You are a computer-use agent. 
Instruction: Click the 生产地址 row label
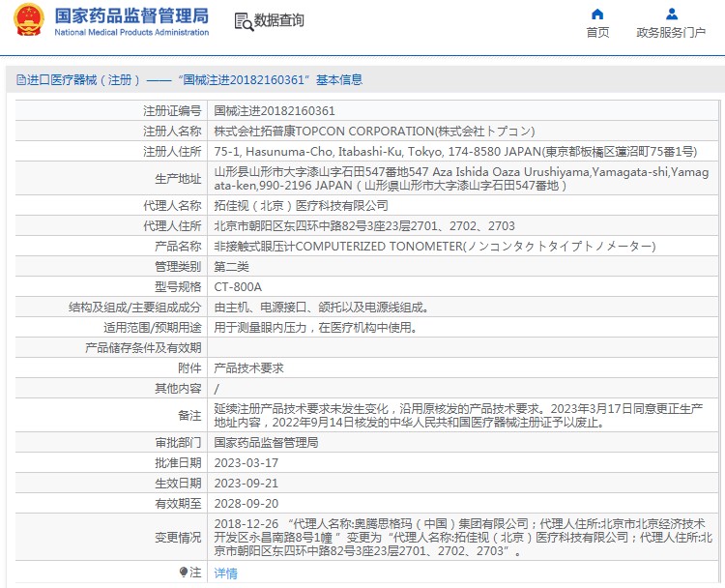click(x=178, y=179)
